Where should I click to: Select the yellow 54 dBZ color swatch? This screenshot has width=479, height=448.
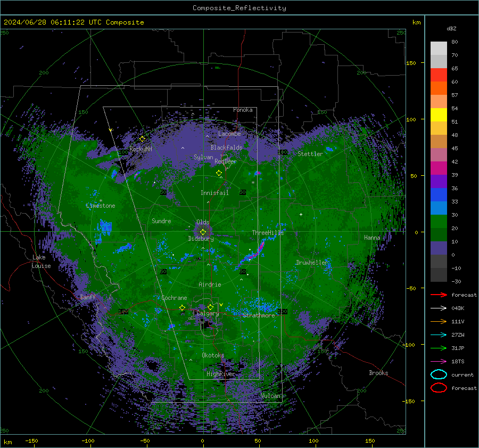click(x=439, y=115)
